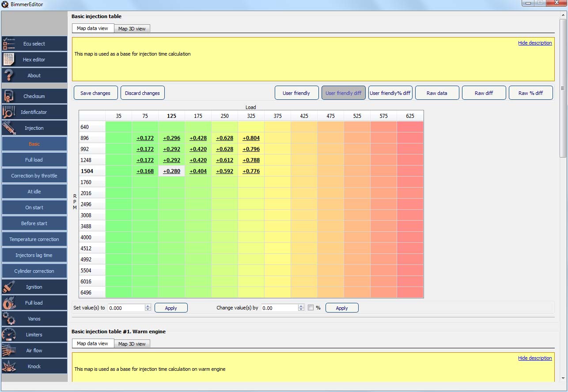Click the About question mark icon
Image resolution: width=568 pixels, height=392 pixels.
[x=9, y=75]
